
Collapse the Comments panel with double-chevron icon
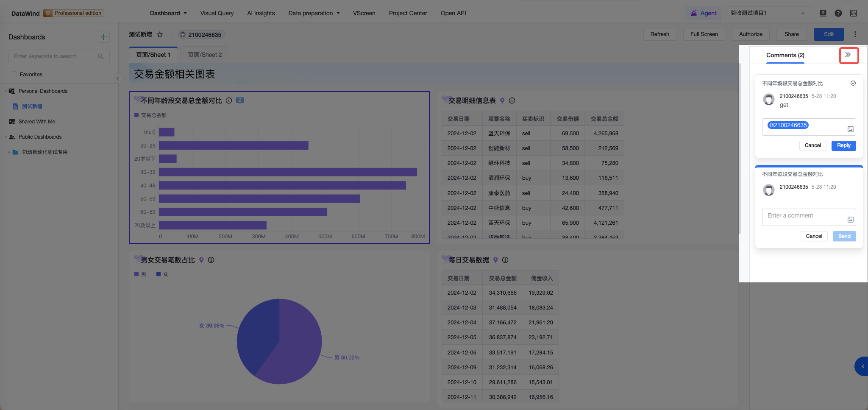(x=848, y=55)
